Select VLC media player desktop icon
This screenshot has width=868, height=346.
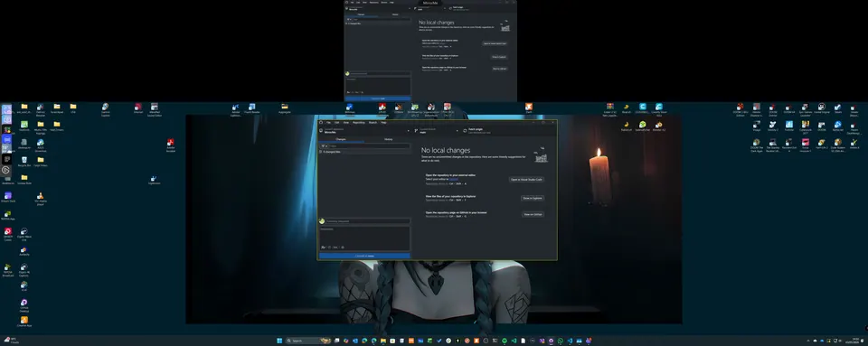click(x=41, y=199)
